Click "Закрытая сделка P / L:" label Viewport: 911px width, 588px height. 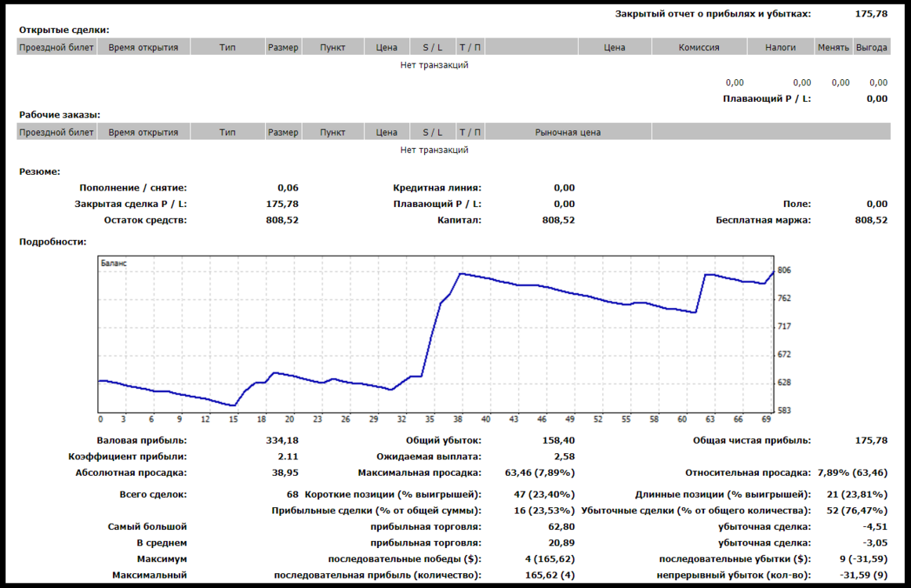[x=131, y=204]
